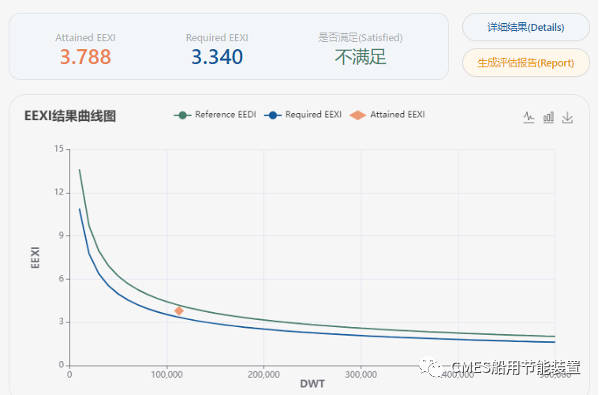Open 详细结果(Details) results
600x395 pixels.
point(525,27)
